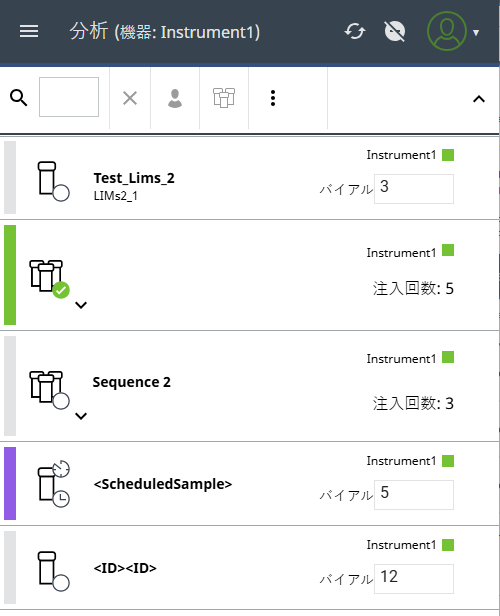Click inside the search text box
500x616 pixels.
click(69, 97)
